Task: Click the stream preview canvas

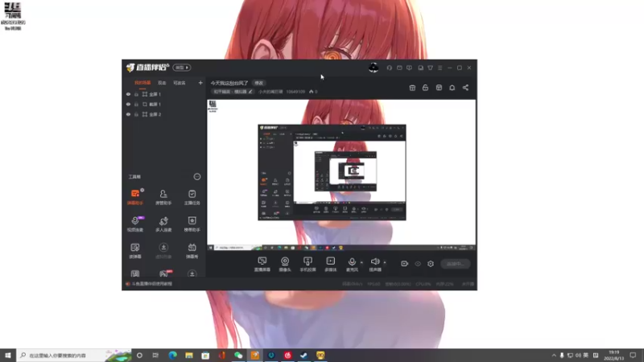Action: [341, 175]
